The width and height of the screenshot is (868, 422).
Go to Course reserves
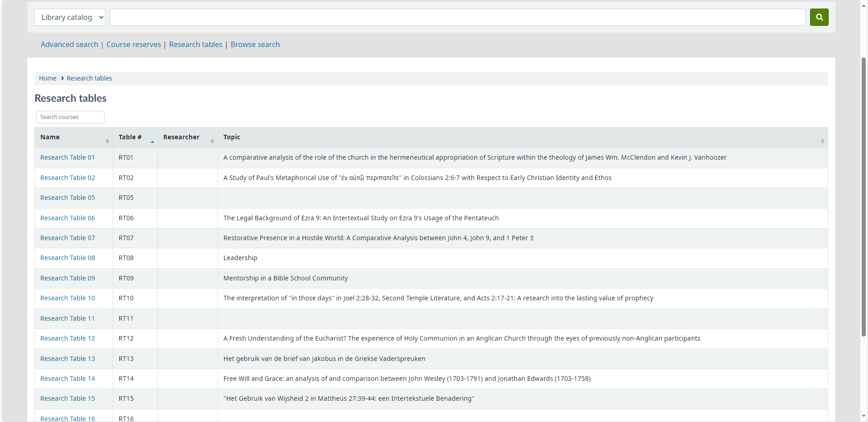click(x=133, y=44)
